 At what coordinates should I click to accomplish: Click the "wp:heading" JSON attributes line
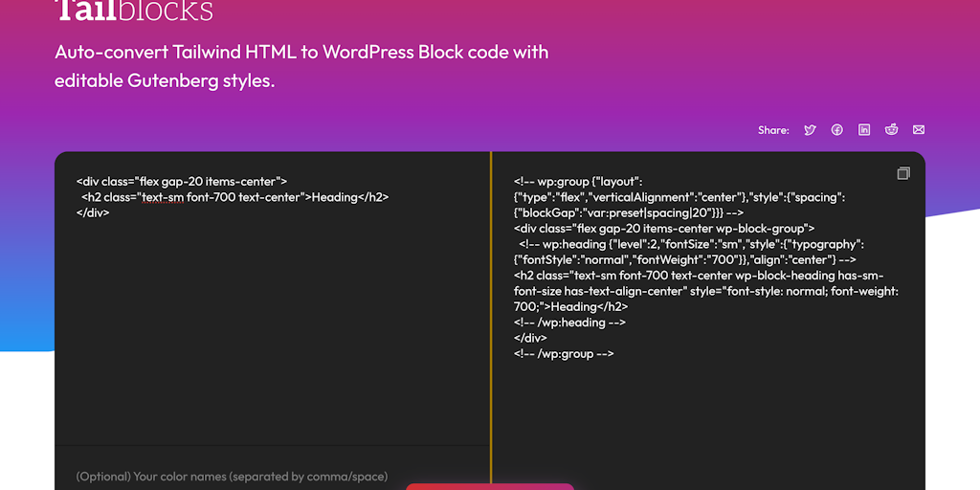pyautogui.click(x=691, y=244)
